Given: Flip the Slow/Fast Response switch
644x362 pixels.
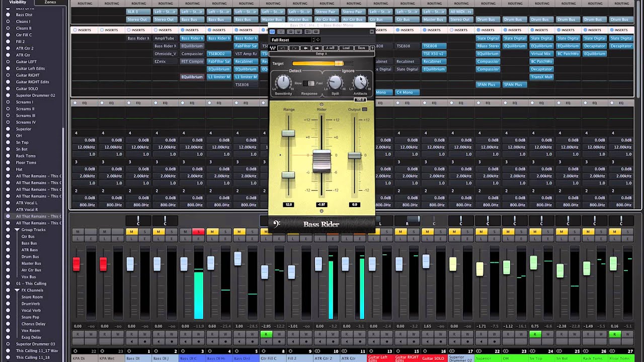Looking at the screenshot, I should [309, 83].
